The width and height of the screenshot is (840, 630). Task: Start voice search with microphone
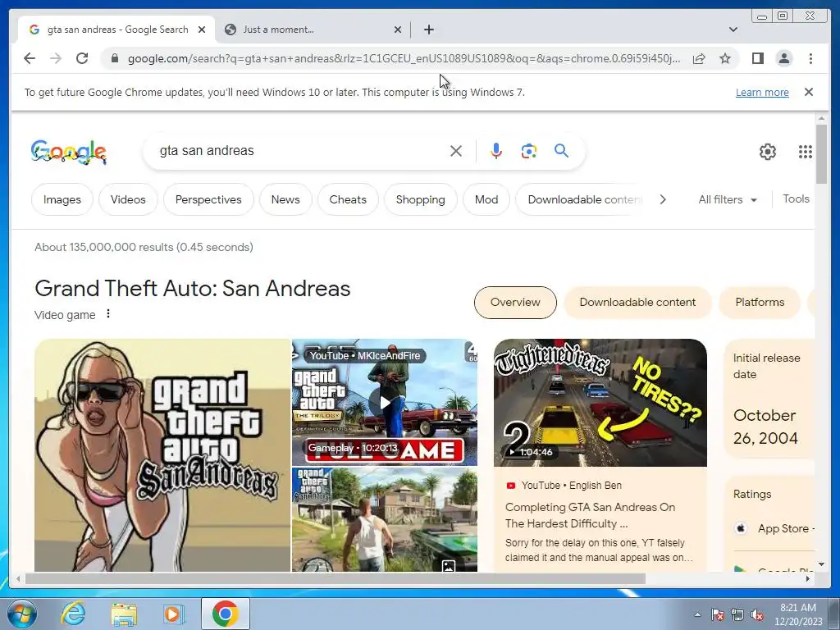(496, 151)
